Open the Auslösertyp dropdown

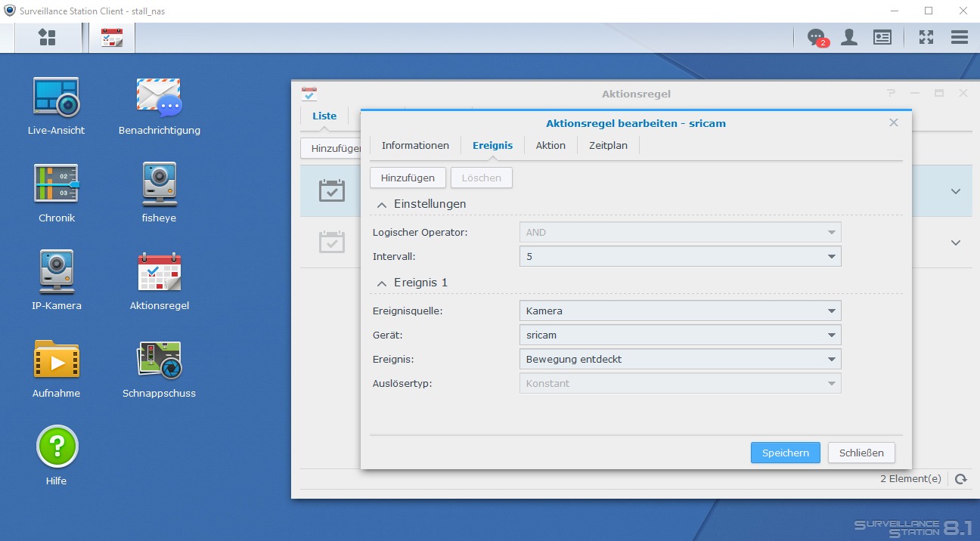point(681,384)
